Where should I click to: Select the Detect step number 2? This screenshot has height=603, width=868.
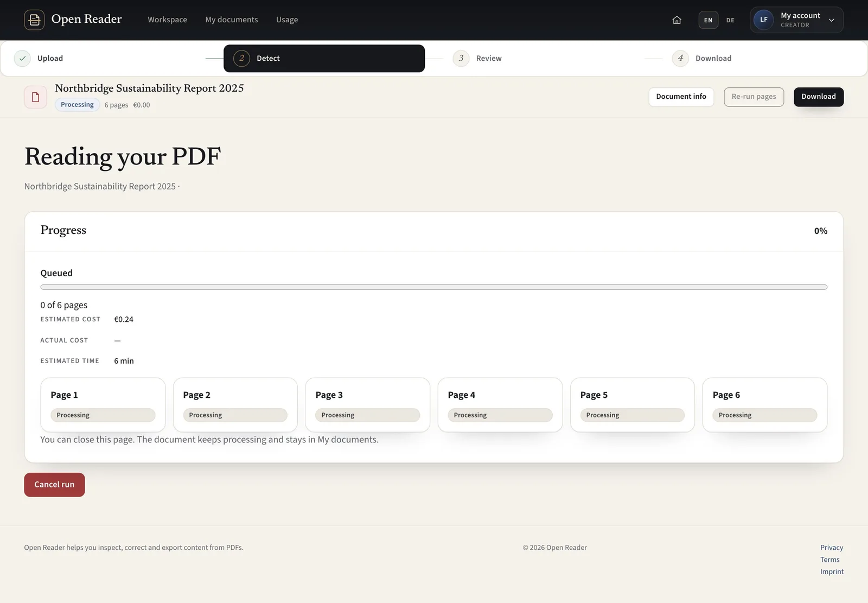pos(241,58)
